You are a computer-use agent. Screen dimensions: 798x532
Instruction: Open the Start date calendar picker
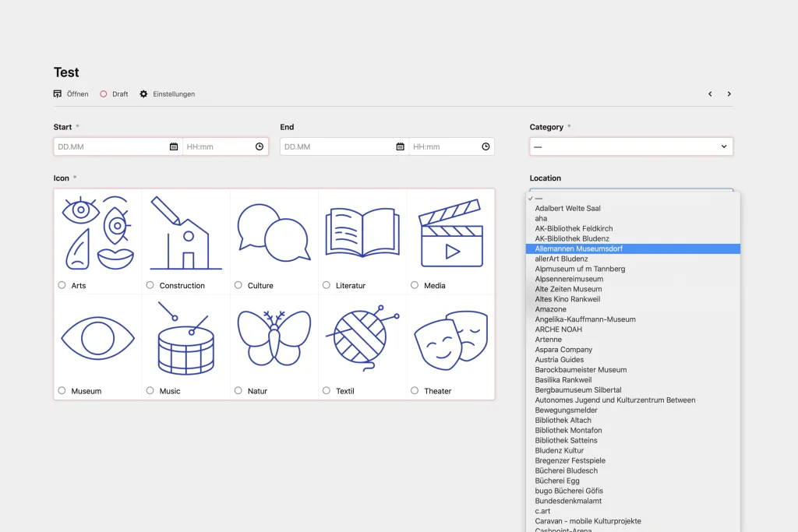173,146
